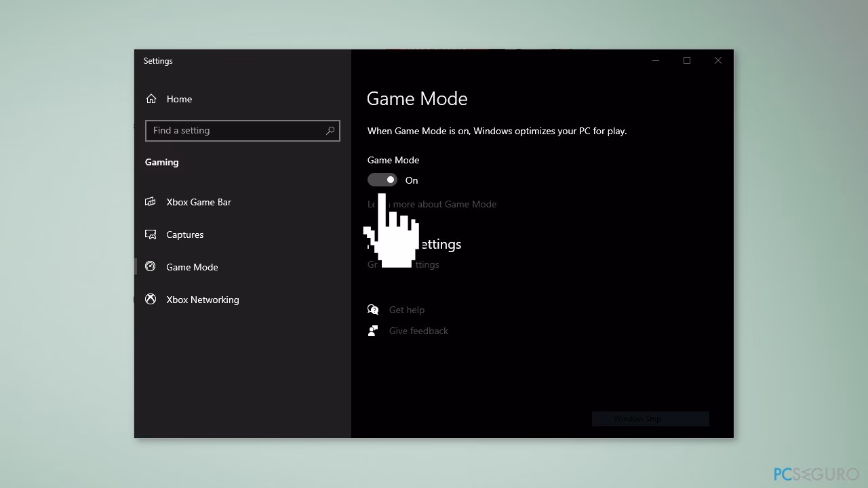Click the Give feedback person icon
The width and height of the screenshot is (868, 488).
[373, 331]
